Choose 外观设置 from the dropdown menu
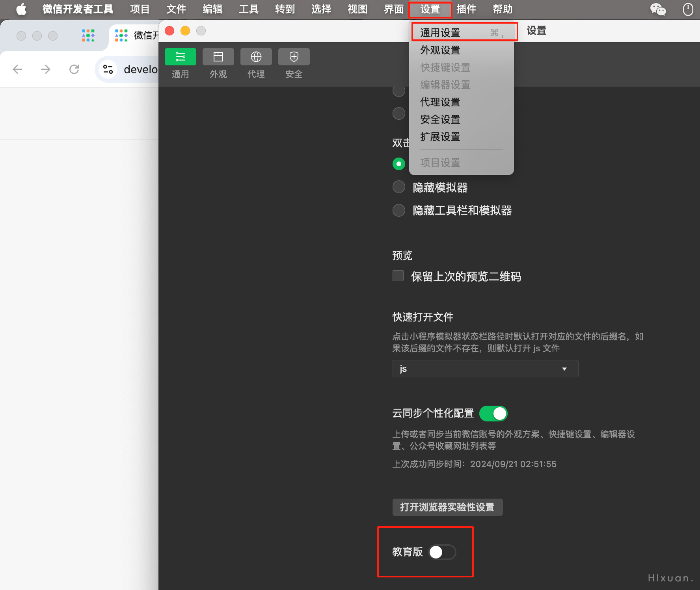The image size is (700, 590). click(x=462, y=50)
